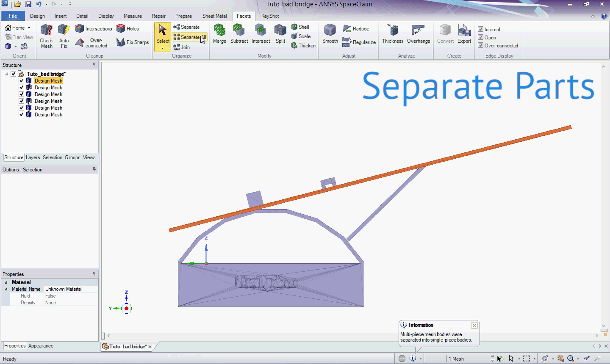Image resolution: width=610 pixels, height=364 pixels.
Task: Click the Separate facets tool
Action: coord(186,27)
